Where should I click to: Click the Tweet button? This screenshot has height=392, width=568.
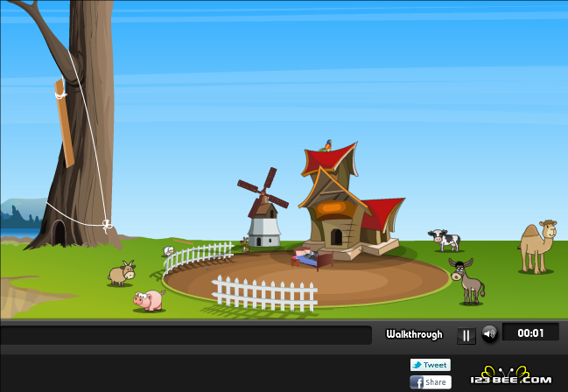(431, 365)
